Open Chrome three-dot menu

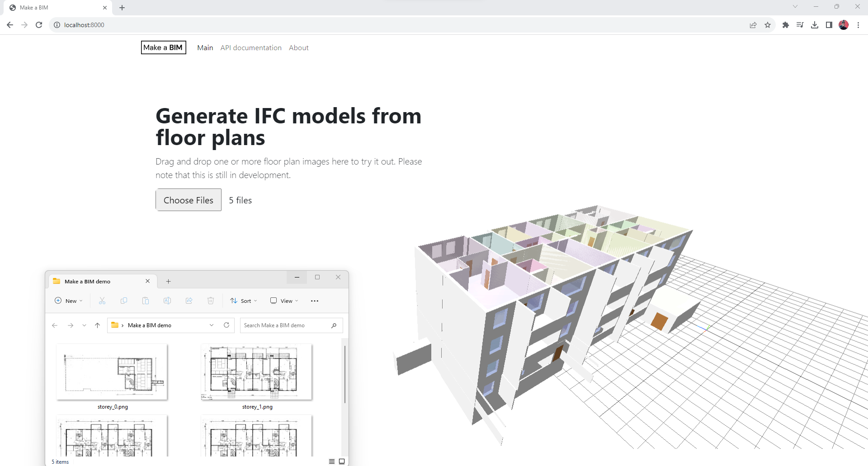pos(858,25)
